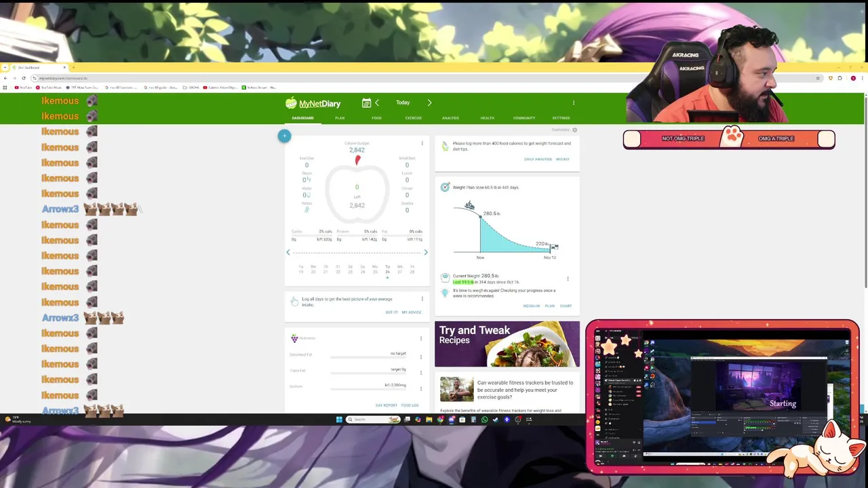The height and width of the screenshot is (488, 868).
Task: Click Got It on intake tip
Action: [x=391, y=312]
